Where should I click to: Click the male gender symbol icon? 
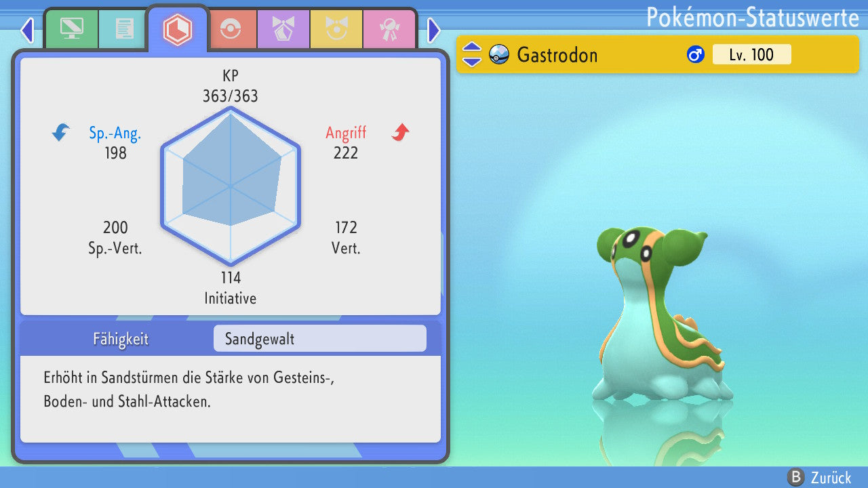[695, 55]
